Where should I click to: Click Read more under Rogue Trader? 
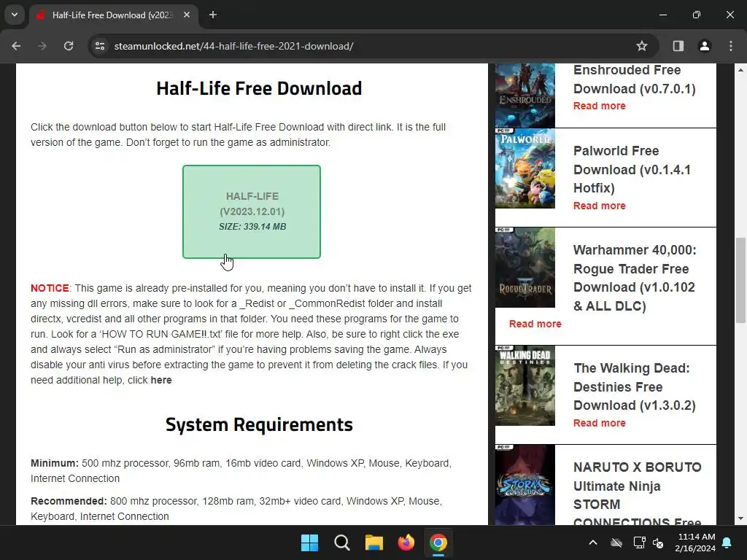(x=535, y=324)
